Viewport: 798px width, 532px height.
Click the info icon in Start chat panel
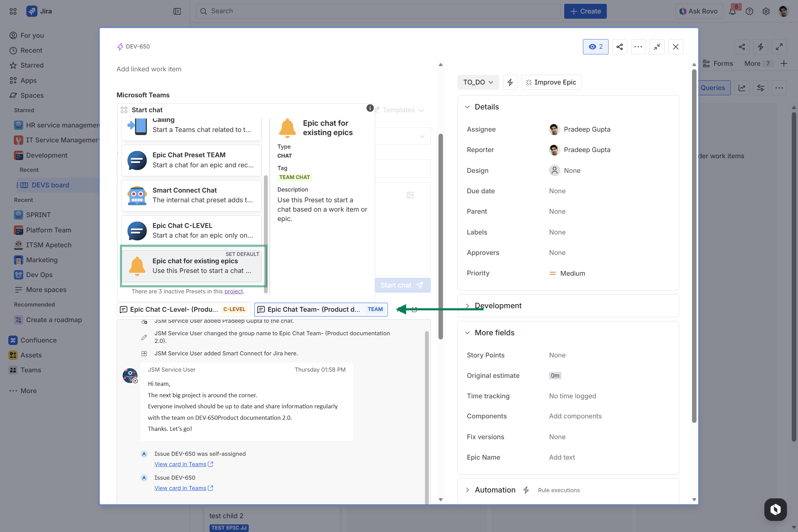(x=370, y=108)
